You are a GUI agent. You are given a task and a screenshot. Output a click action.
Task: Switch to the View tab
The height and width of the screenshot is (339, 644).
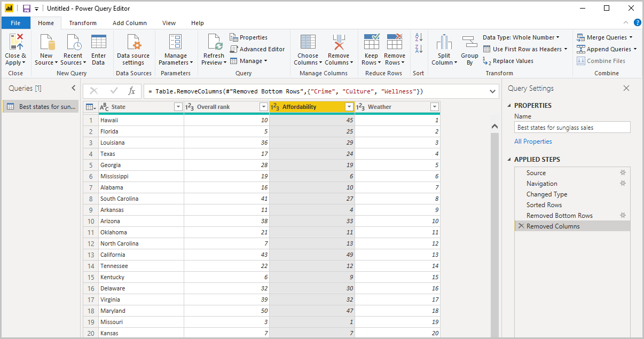click(169, 23)
